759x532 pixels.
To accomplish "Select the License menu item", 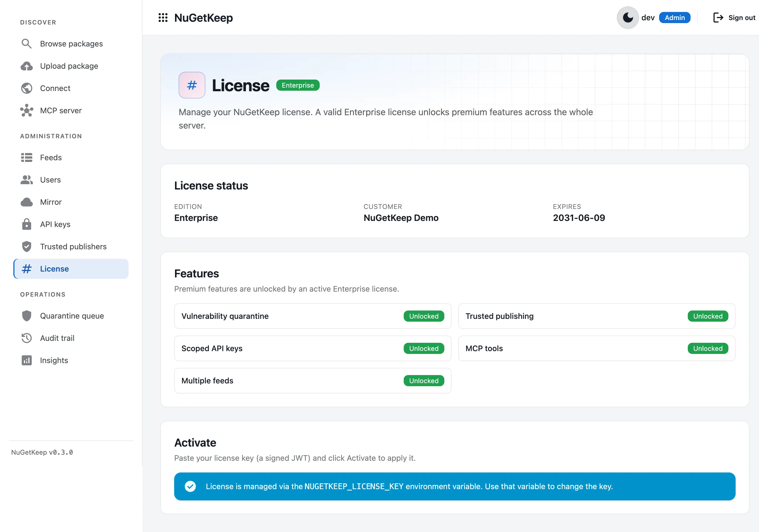I will 71,269.
